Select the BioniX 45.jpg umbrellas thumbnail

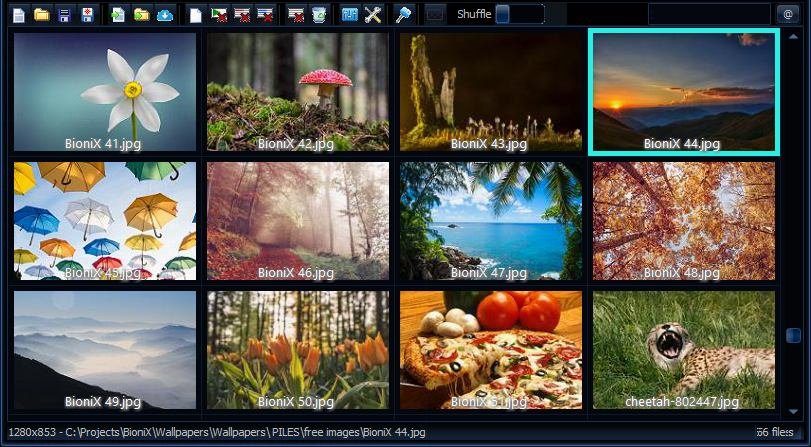105,220
